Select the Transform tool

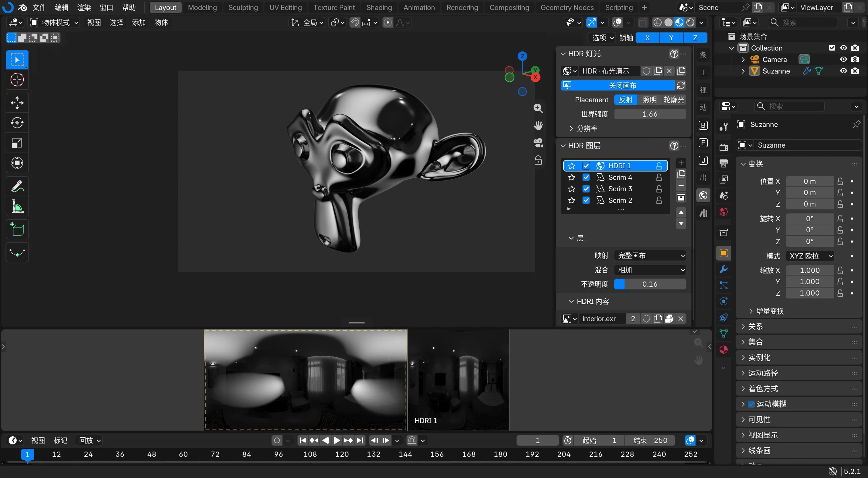click(x=17, y=163)
